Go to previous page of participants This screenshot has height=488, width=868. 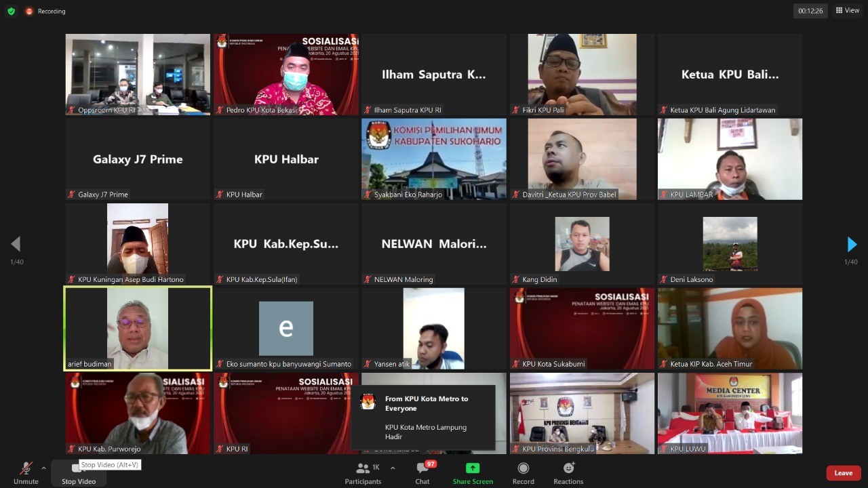tap(16, 244)
